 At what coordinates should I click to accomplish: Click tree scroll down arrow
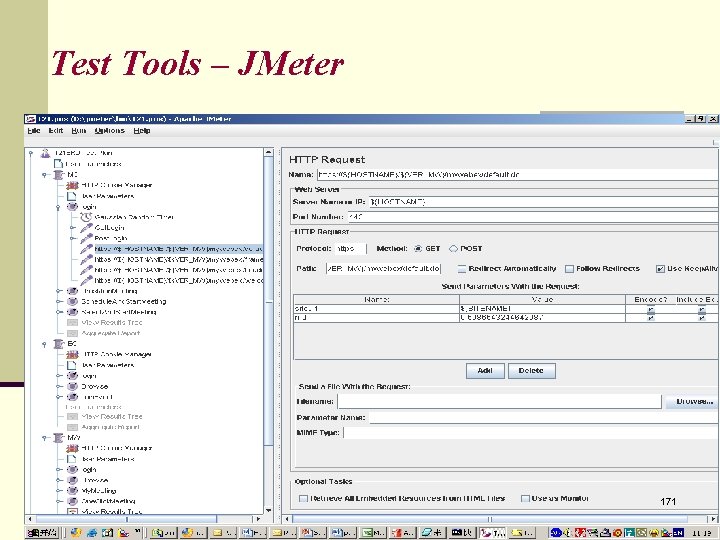pyautogui.click(x=269, y=510)
